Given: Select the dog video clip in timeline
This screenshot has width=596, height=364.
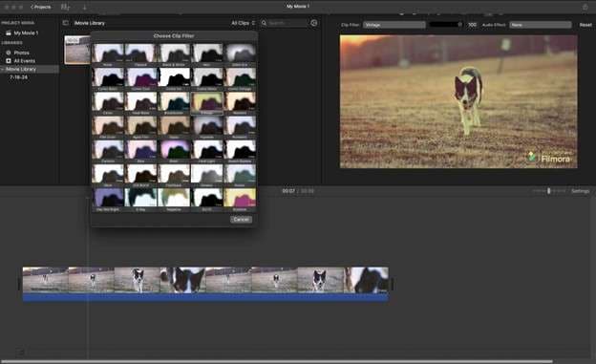Looking at the screenshot, I should (x=205, y=280).
